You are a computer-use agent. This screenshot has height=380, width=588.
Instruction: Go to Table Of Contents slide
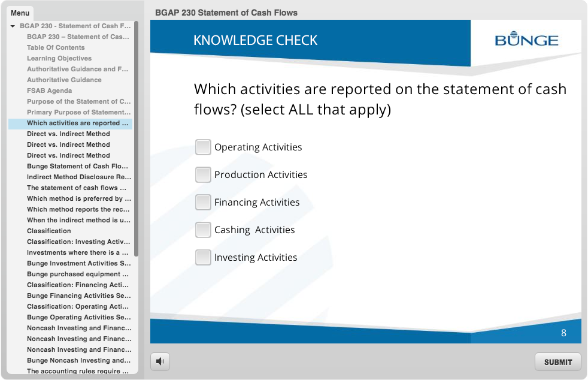(x=56, y=48)
